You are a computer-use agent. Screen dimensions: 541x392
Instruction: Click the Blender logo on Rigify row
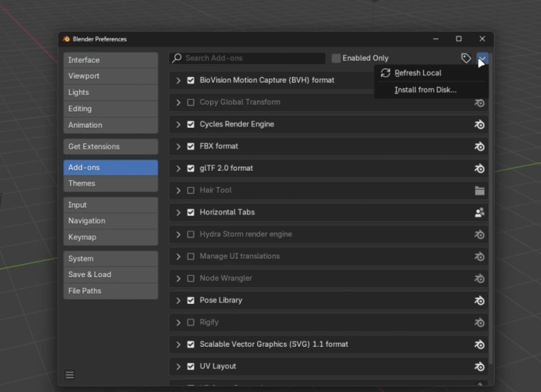point(479,323)
